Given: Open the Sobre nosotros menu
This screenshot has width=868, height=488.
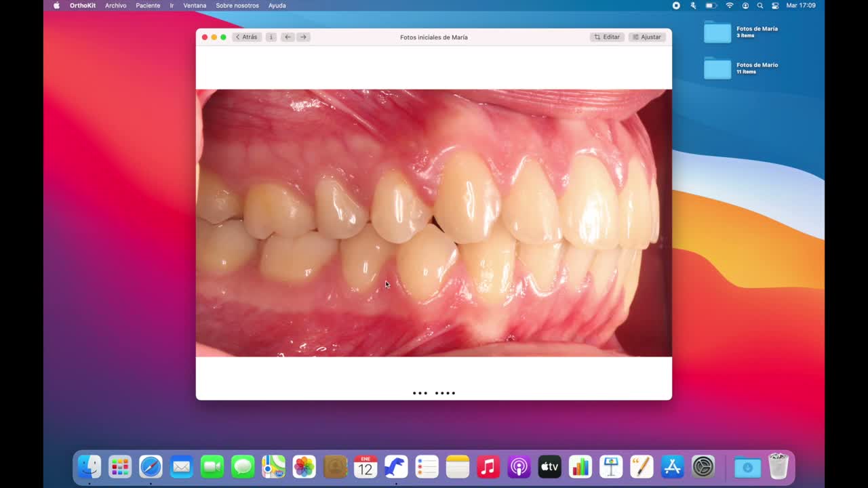Looking at the screenshot, I should pyautogui.click(x=237, y=5).
